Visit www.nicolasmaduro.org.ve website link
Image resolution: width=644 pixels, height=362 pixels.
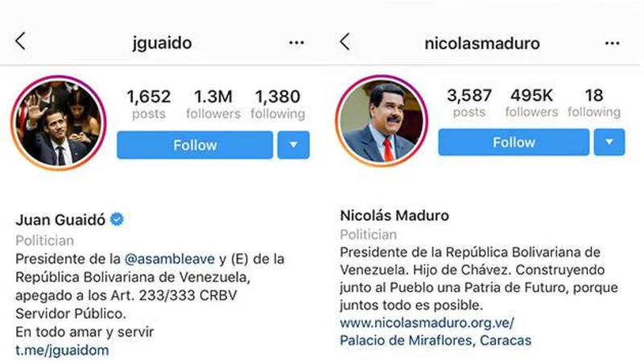point(427,323)
